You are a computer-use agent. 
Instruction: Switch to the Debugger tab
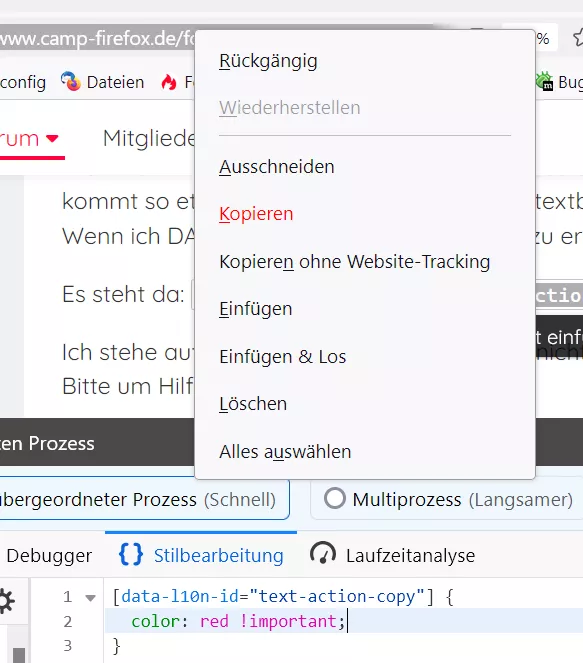point(49,555)
